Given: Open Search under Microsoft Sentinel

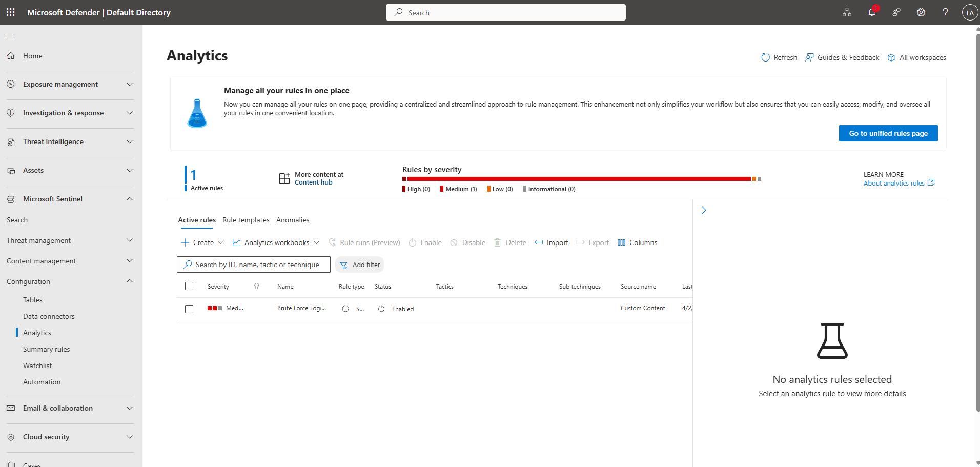Looking at the screenshot, I should click(17, 220).
